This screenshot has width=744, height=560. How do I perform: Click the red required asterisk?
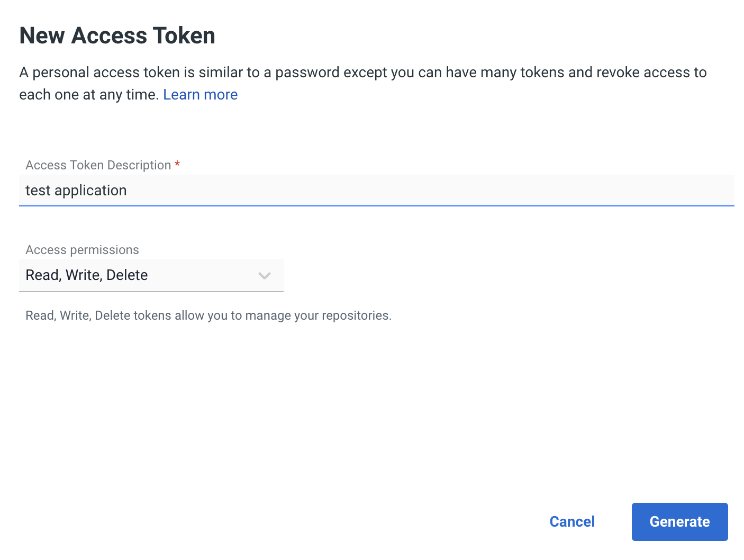[x=177, y=164]
